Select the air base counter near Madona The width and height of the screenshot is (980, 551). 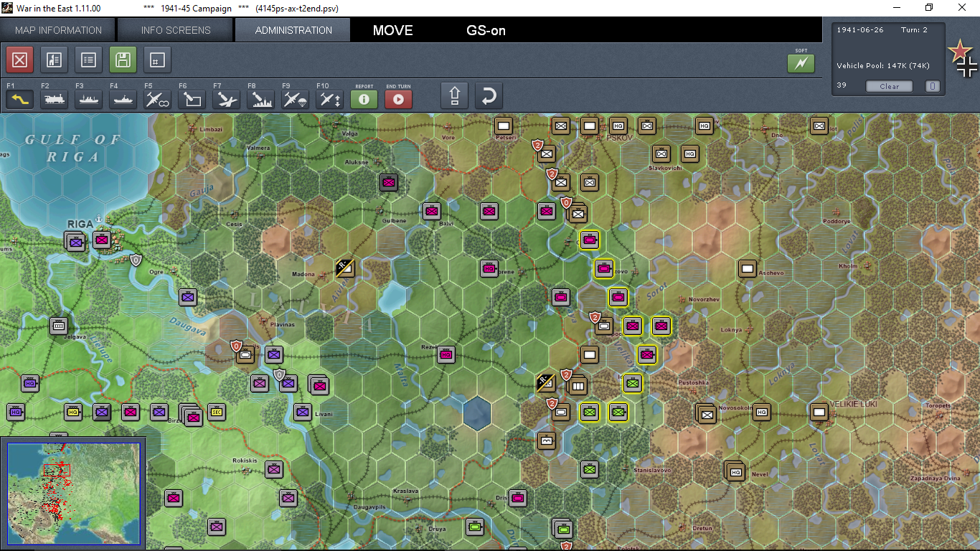coord(344,268)
